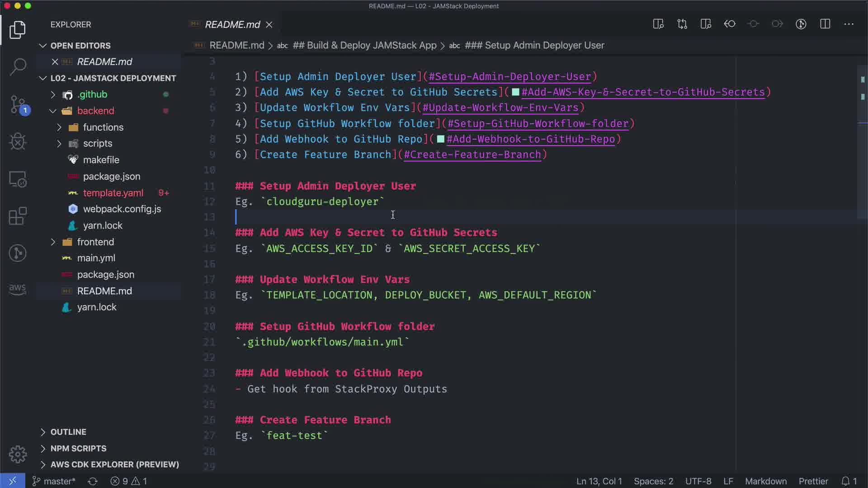This screenshot has height=488, width=868.
Task: Click the Split Editor Right icon
Action: click(825, 24)
